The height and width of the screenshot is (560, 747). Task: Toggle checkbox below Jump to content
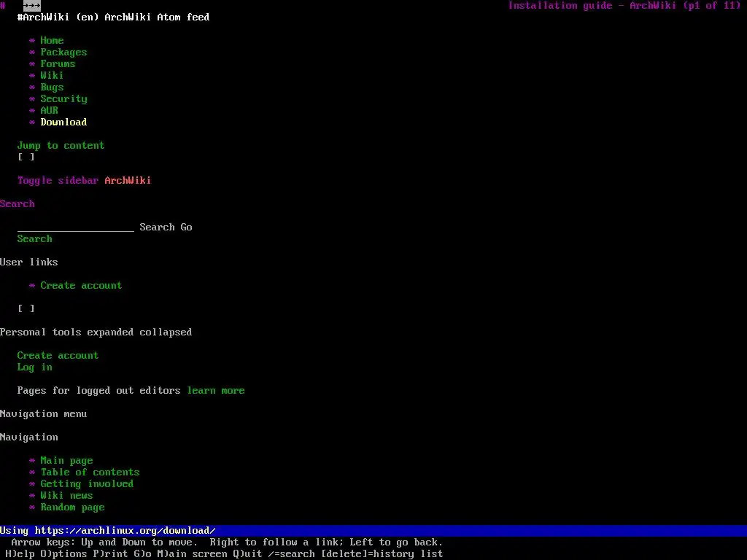[x=26, y=157]
